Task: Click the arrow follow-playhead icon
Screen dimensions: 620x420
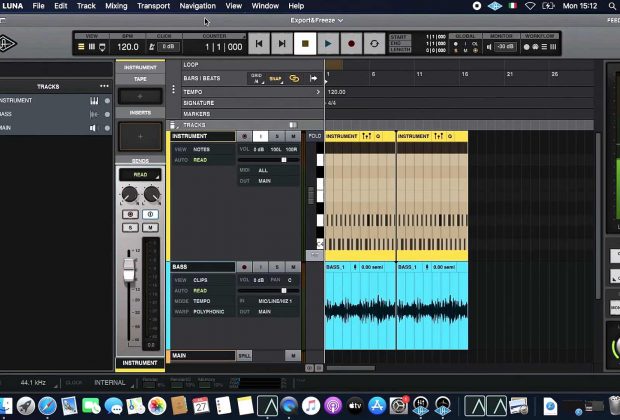Action: (x=314, y=78)
